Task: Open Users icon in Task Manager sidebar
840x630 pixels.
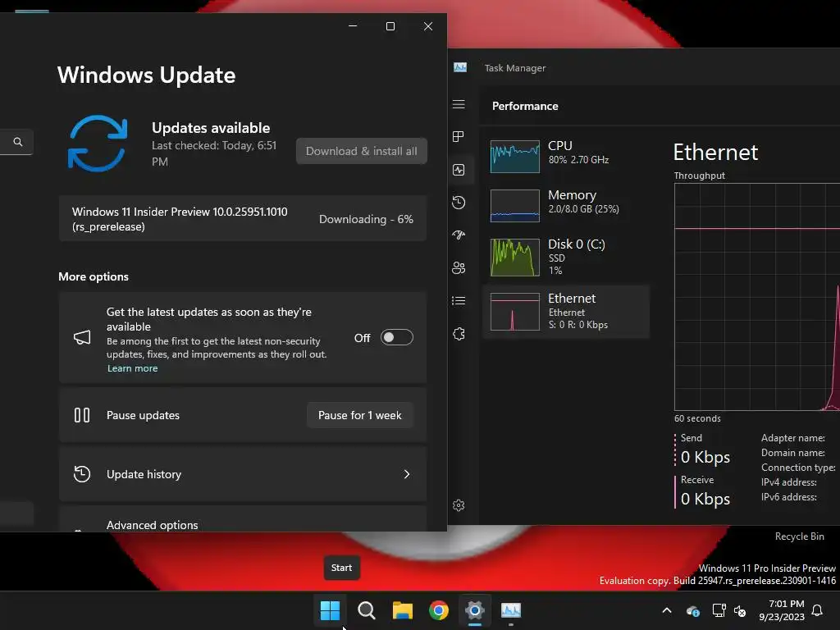Action: click(x=459, y=268)
